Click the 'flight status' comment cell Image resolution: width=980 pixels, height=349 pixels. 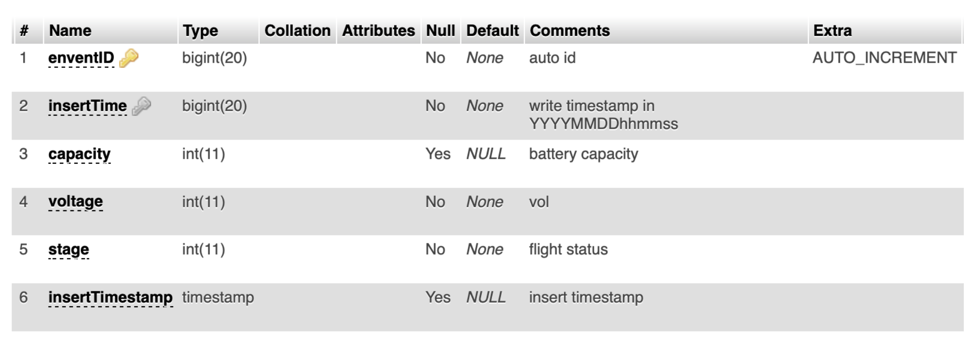pos(568,250)
